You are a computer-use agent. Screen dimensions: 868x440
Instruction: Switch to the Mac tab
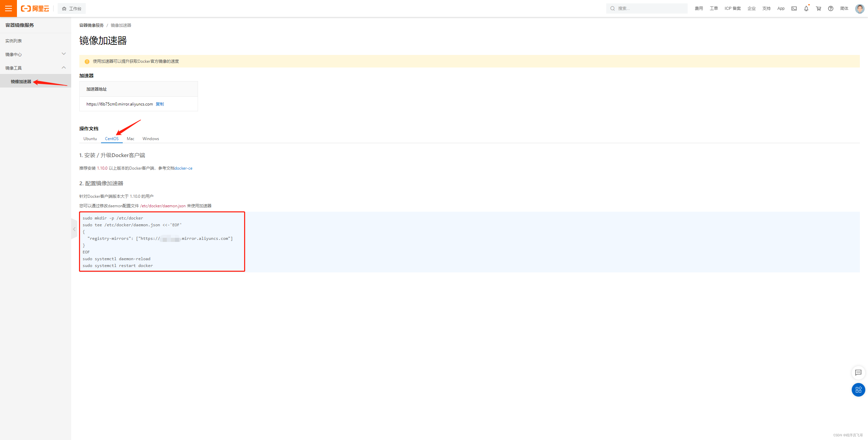(x=131, y=139)
